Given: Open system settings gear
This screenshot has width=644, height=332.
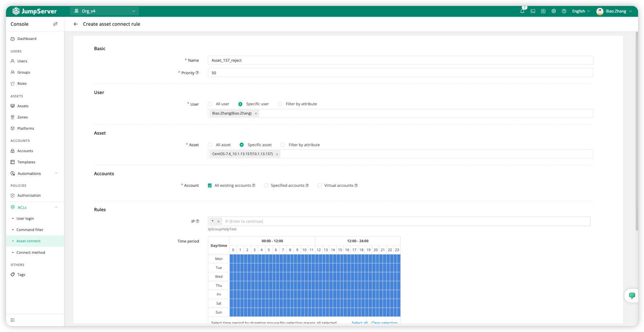Looking at the screenshot, I should pos(554,11).
